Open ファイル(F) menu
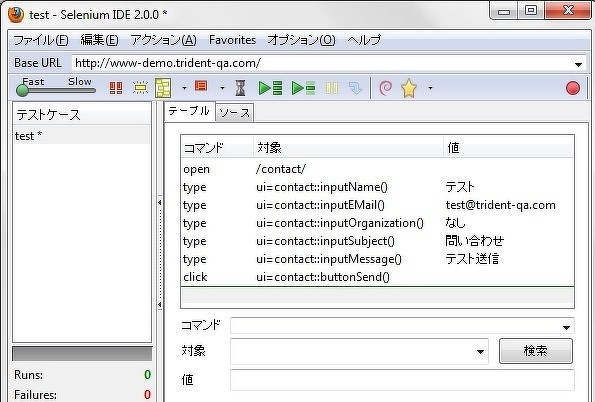595x402 pixels. [41, 40]
